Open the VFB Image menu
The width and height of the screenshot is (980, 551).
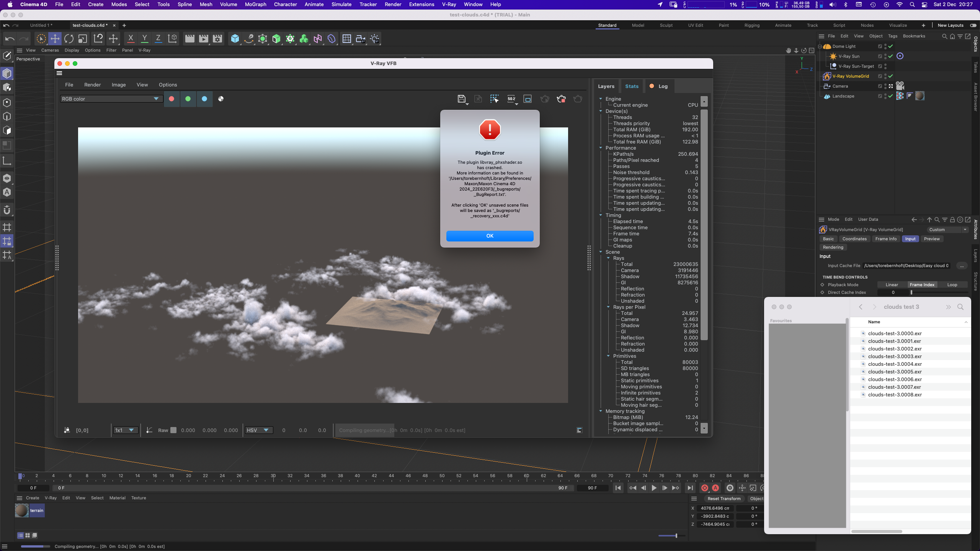[119, 85]
